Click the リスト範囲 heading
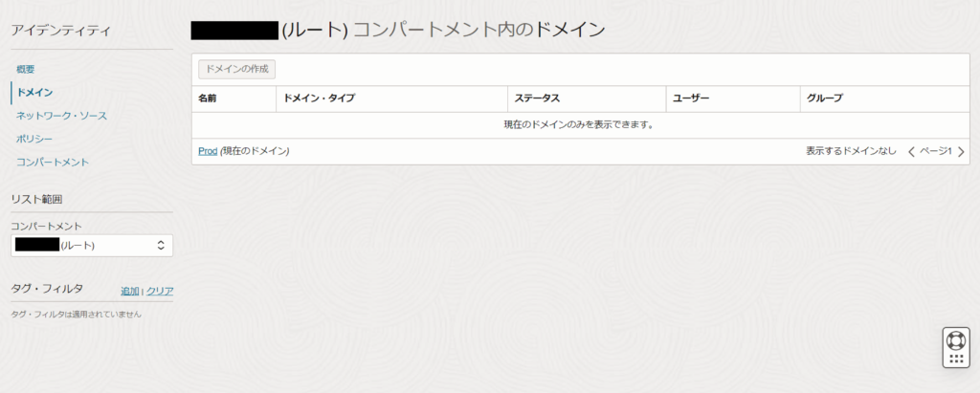The width and height of the screenshot is (980, 393). tap(36, 199)
